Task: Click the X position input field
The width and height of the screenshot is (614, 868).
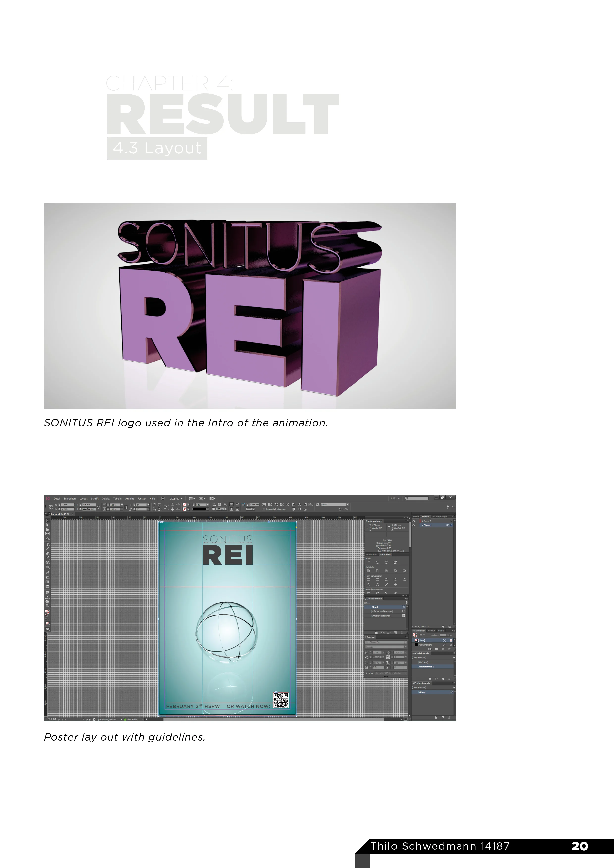Action: [x=67, y=505]
